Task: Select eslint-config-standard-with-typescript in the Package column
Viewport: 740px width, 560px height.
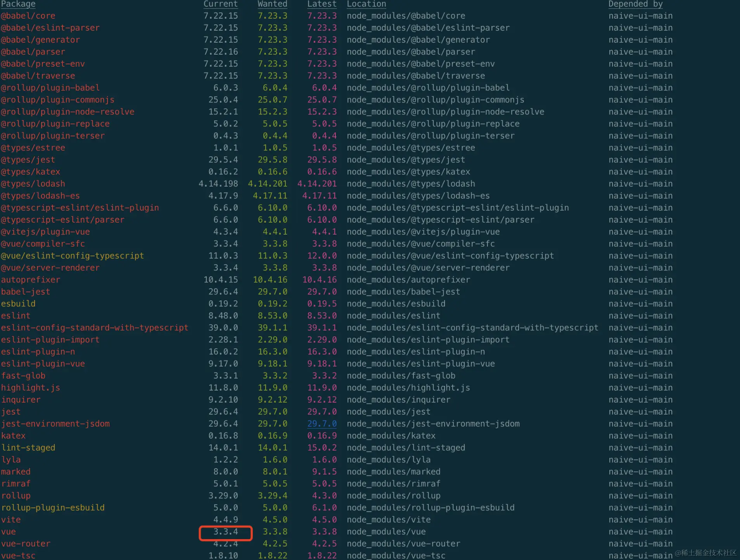Action: pyautogui.click(x=95, y=328)
